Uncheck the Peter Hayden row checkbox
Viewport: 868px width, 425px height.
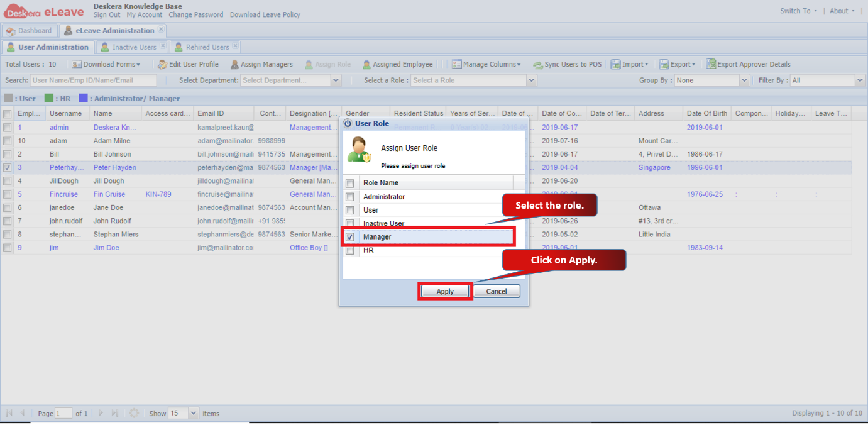click(x=7, y=168)
